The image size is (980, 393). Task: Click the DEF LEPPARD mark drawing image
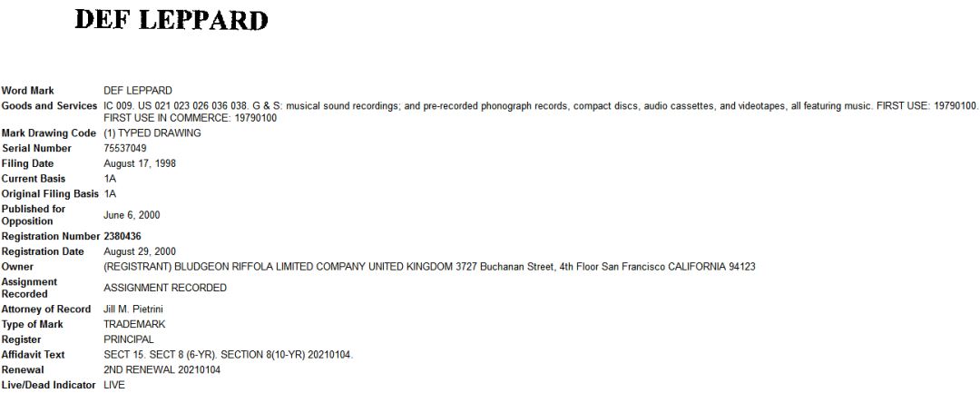pos(171,20)
